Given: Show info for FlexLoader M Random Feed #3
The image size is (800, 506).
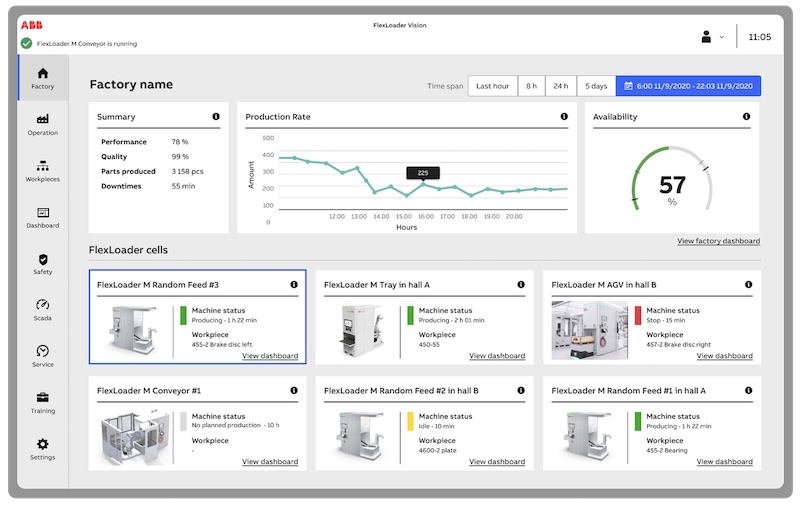Looking at the screenshot, I should [294, 285].
